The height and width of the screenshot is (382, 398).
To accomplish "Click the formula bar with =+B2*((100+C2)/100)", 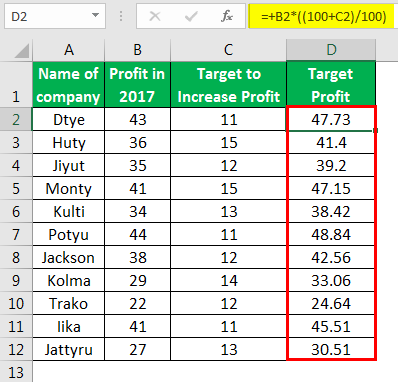I will click(x=323, y=16).
